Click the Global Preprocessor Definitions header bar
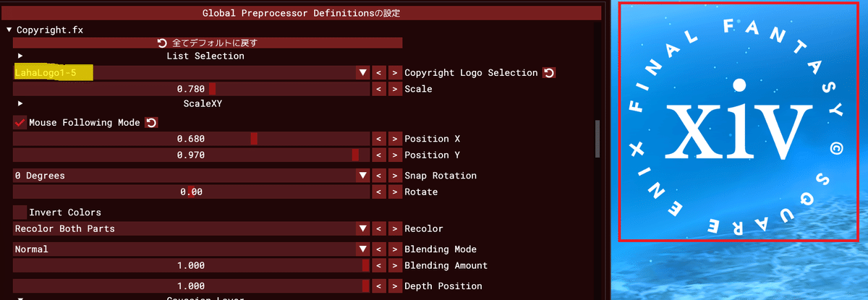The image size is (868, 300). [301, 13]
